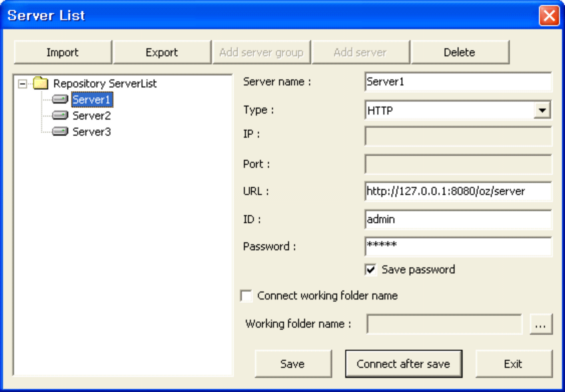This screenshot has height=392, width=565.
Task: Click the URL label text
Action: pyautogui.click(x=256, y=191)
